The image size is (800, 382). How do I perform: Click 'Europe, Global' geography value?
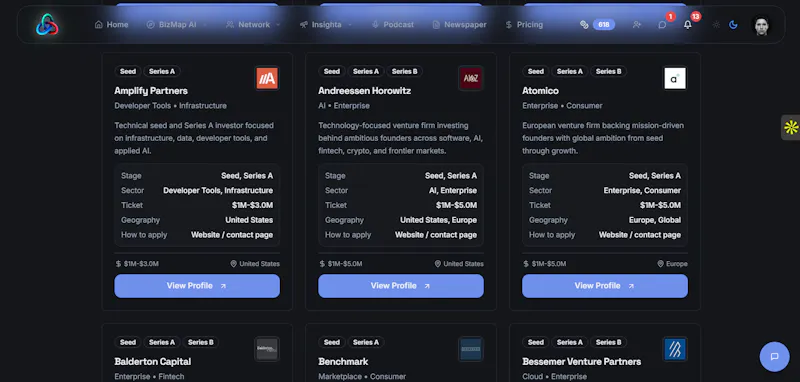tap(655, 220)
